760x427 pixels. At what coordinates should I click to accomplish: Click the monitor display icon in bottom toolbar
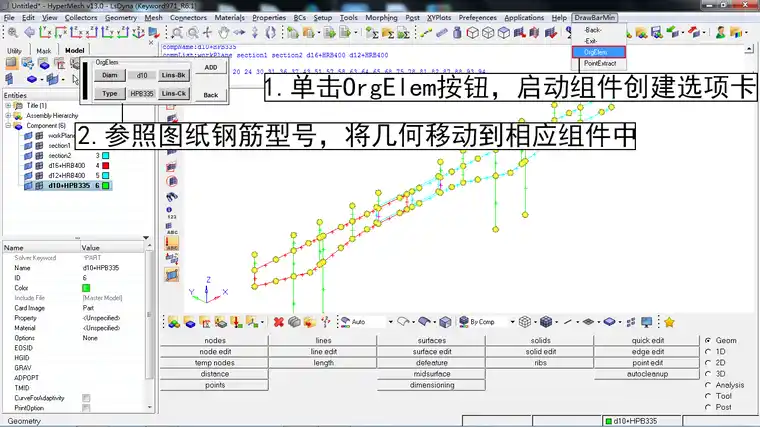click(x=647, y=322)
